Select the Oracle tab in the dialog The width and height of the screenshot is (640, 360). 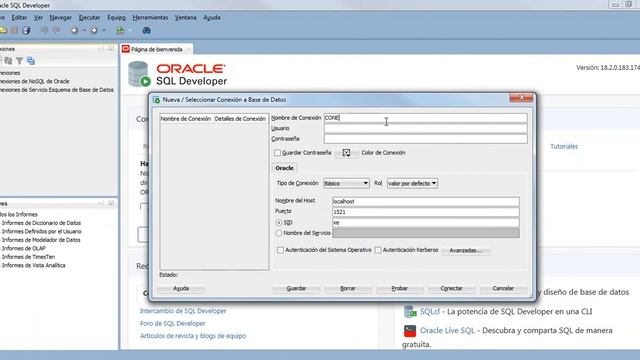[x=284, y=168]
